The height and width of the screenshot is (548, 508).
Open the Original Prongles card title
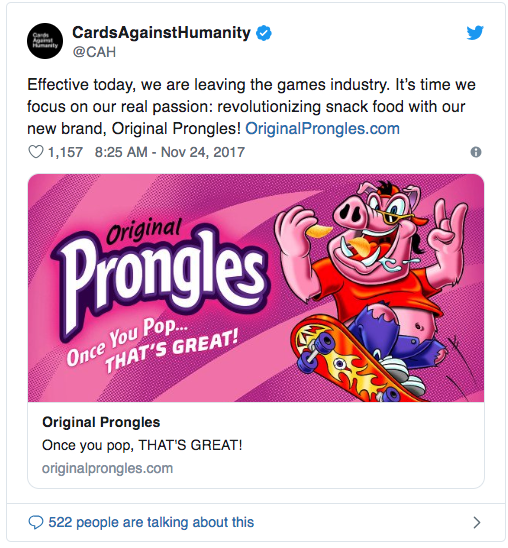(101, 422)
